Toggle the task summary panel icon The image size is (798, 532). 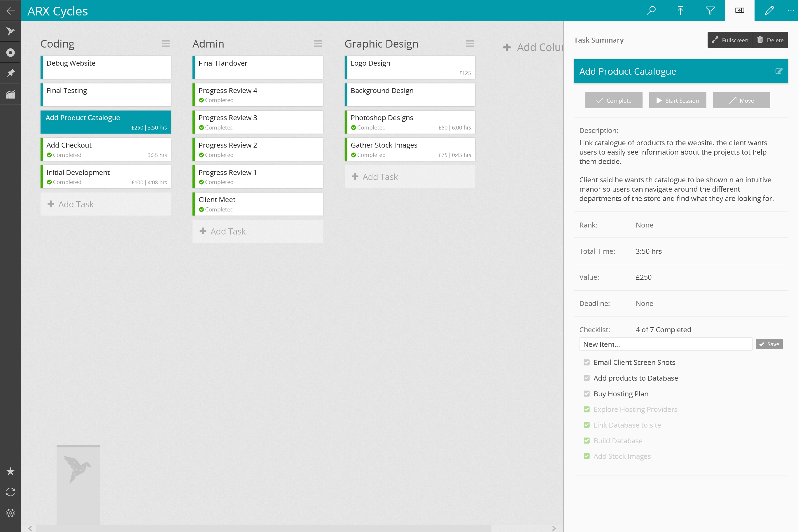coord(740,10)
